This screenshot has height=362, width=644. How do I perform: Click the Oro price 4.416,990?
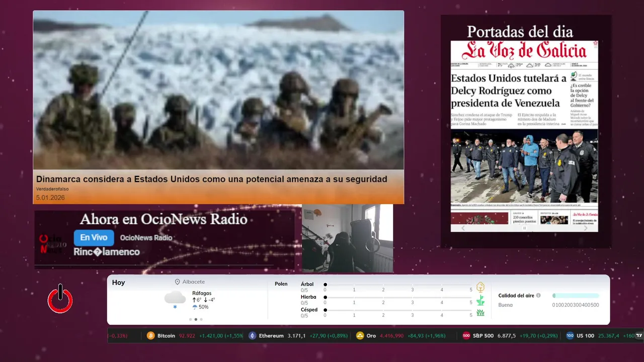pos(391,336)
